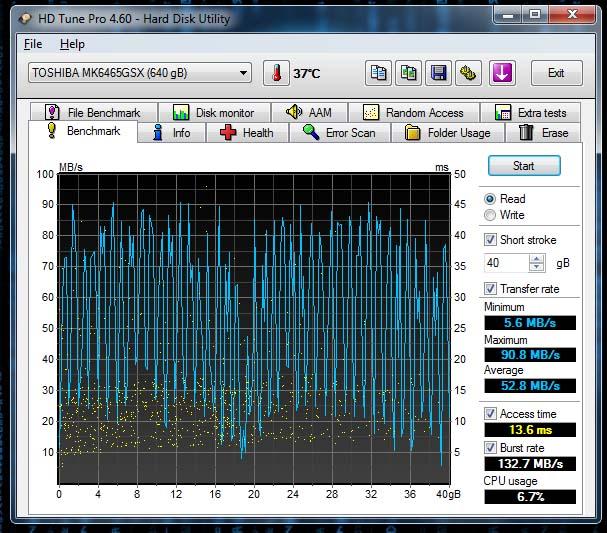
Task: Click Average 52.8 MB/s value
Action: click(x=530, y=386)
